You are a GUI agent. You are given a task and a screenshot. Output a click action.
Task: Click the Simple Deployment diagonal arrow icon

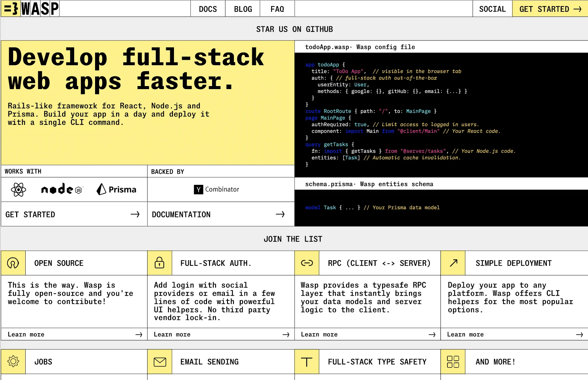[453, 263]
